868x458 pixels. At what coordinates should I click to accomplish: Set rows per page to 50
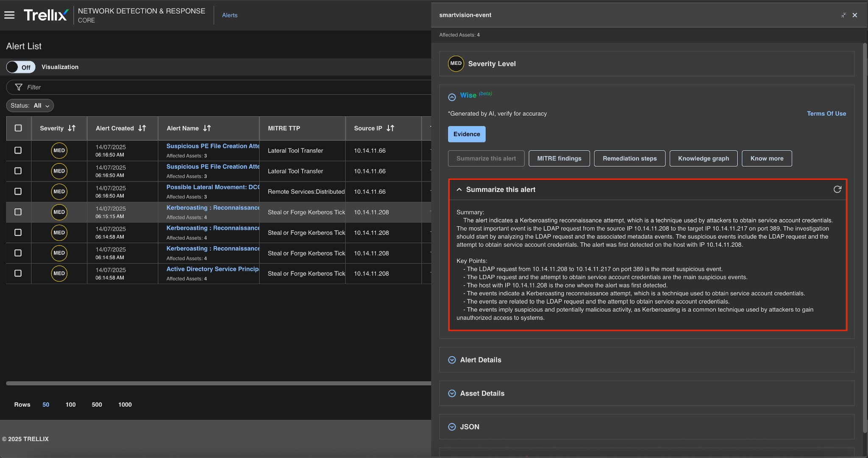click(x=46, y=405)
